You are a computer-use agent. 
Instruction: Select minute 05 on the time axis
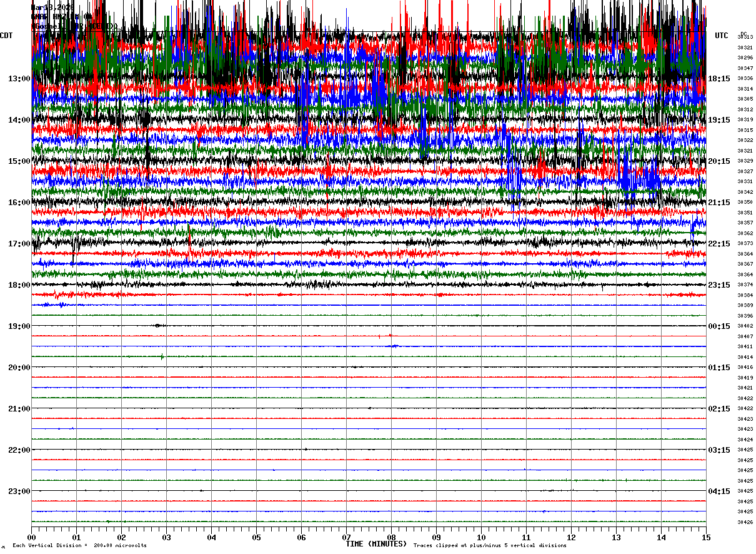[257, 538]
